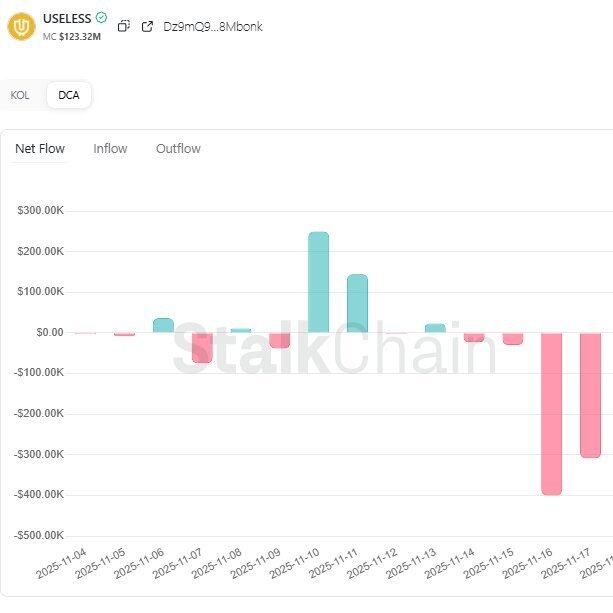Select the DCA toggle option
The width and height of the screenshot is (613, 613).
[x=69, y=95]
